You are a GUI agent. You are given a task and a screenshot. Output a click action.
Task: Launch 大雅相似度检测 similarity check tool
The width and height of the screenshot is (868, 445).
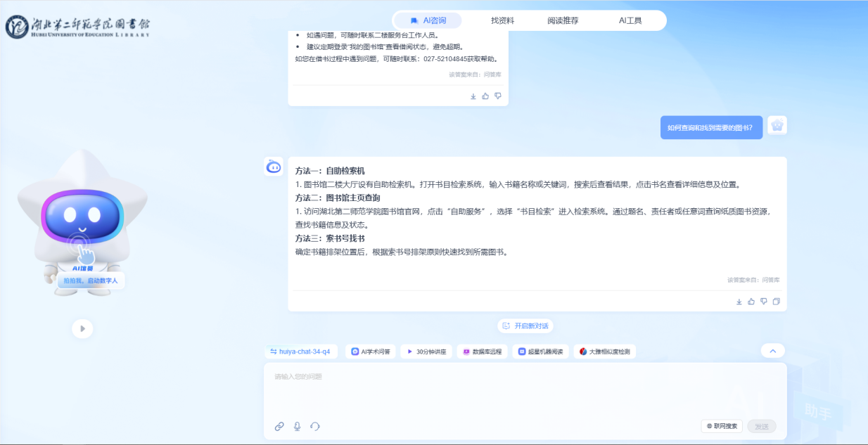(604, 352)
